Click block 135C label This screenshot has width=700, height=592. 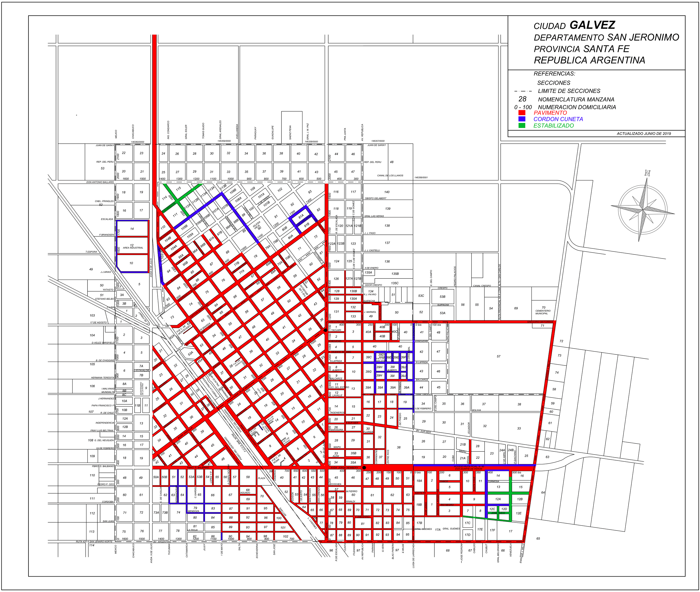[x=395, y=283]
